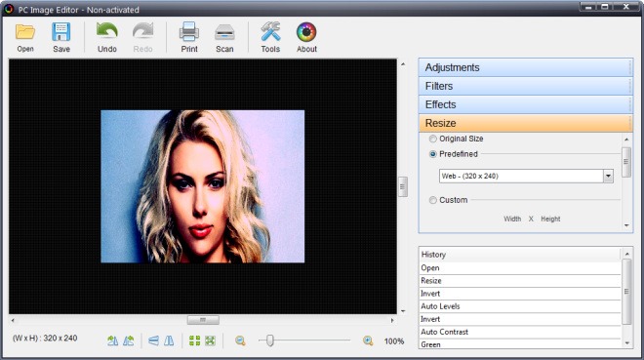
Task: Fit the image to the window
Action: 211,340
